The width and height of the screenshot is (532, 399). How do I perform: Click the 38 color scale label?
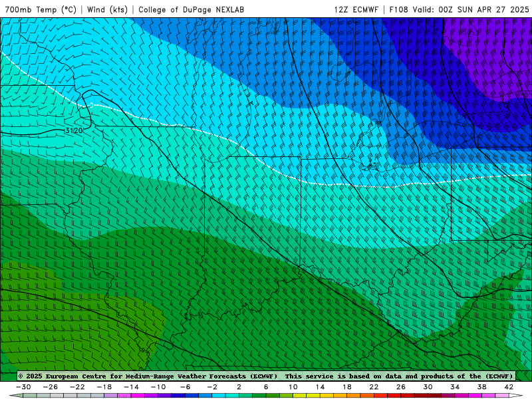coord(481,387)
